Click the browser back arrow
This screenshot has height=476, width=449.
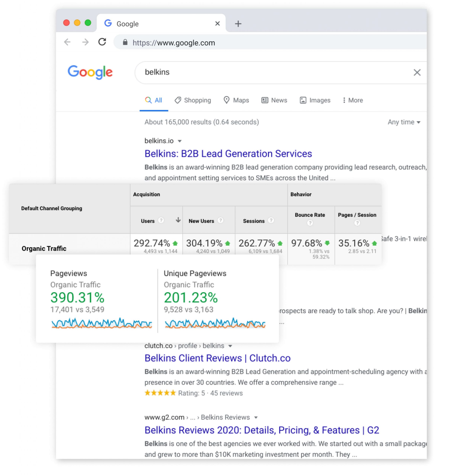[67, 42]
